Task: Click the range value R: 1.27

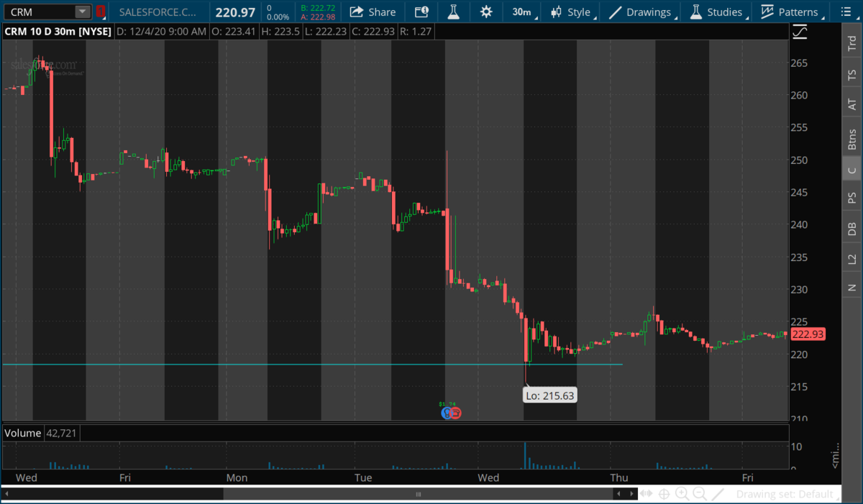Action: [416, 32]
